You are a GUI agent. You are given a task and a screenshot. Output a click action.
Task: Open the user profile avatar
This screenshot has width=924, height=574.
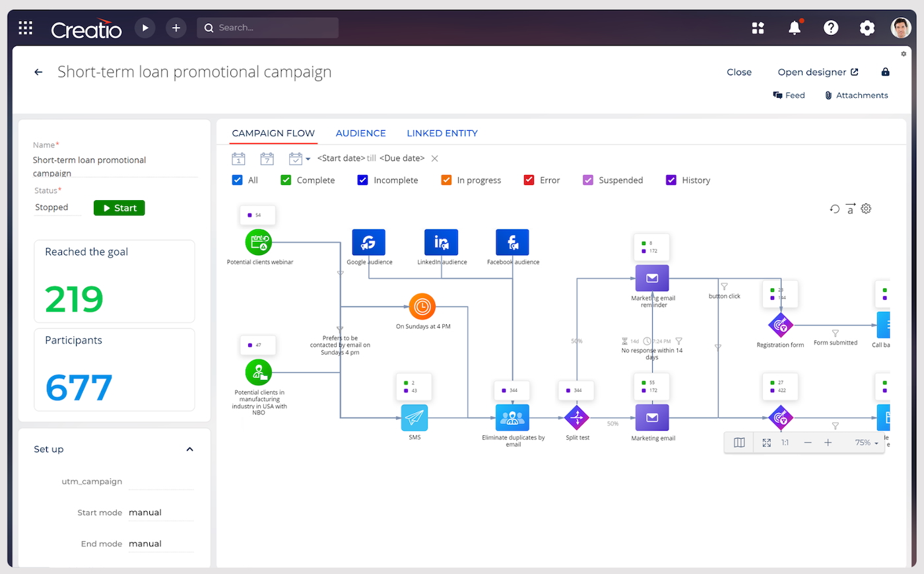(x=901, y=28)
